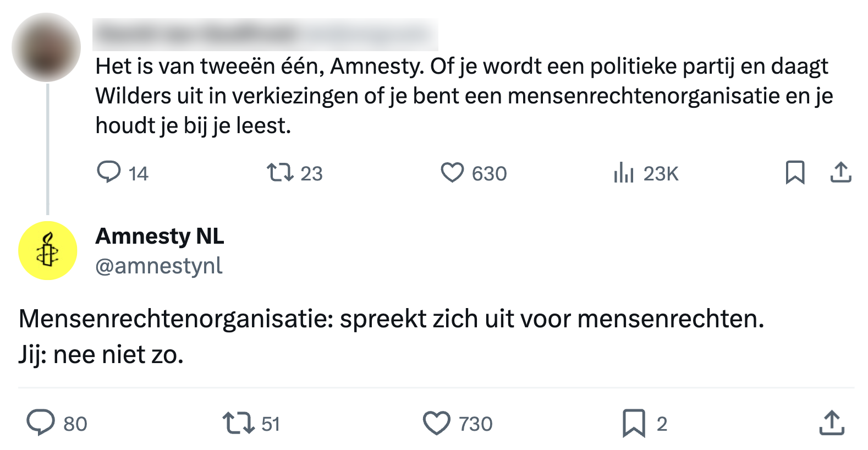This screenshot has width=868, height=450.
Task: Bookmark the Amnesty NL tweet
Action: tap(634, 424)
